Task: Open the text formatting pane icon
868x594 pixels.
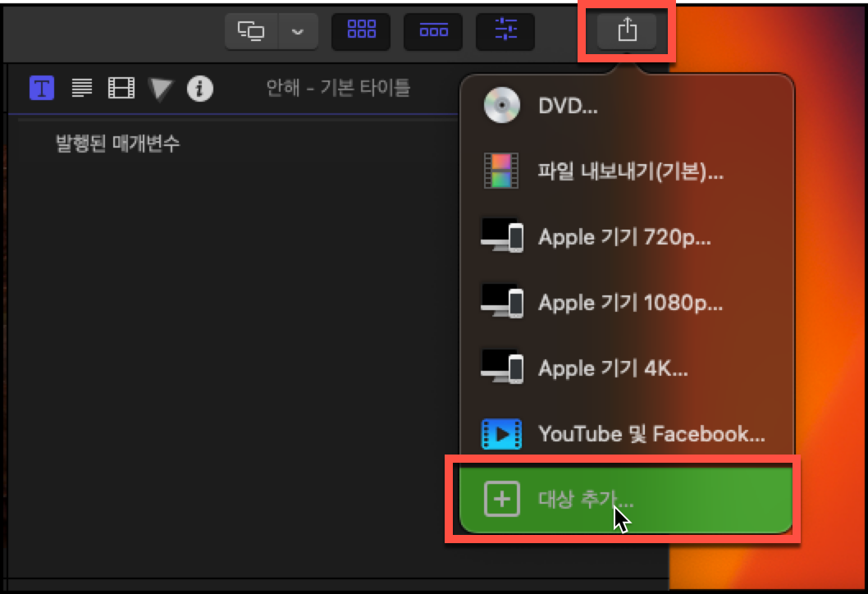Action: click(81, 88)
